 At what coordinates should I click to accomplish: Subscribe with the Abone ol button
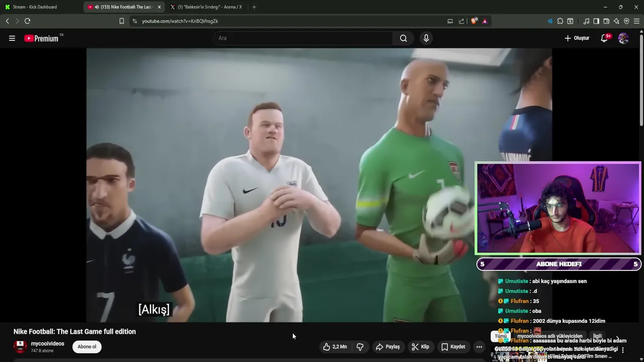pos(87,347)
